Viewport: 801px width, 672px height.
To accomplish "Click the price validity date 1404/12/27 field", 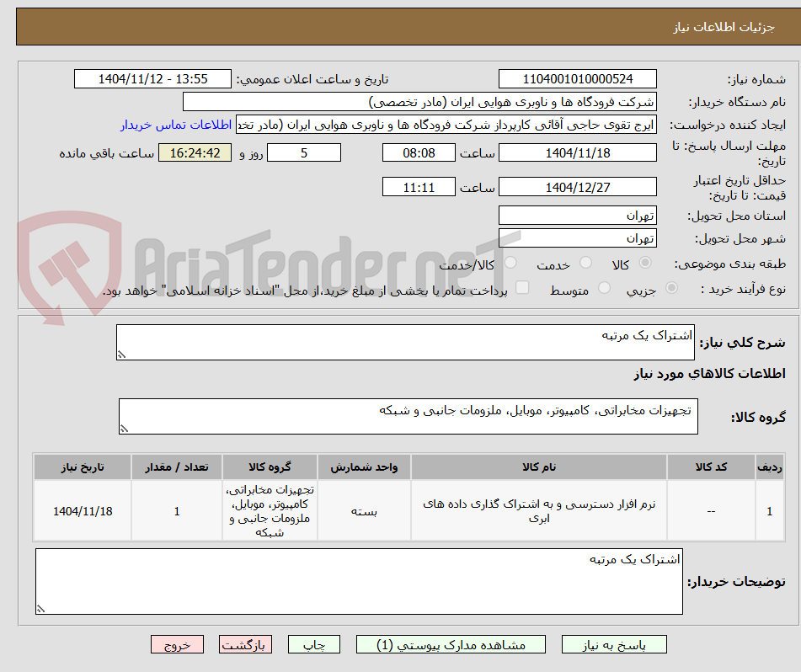I will (x=577, y=187).
